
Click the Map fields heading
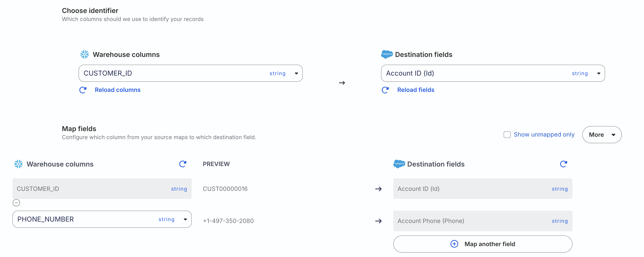(79, 129)
